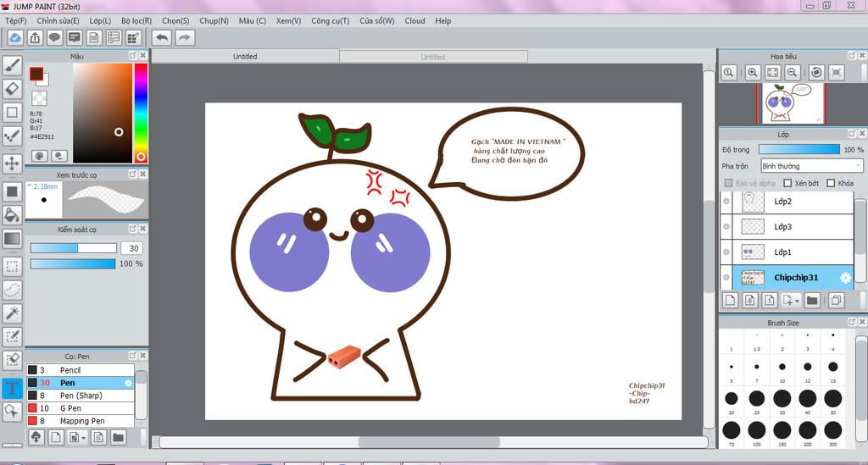Image resolution: width=868 pixels, height=465 pixels.
Task: Click the cloud sync toolbar icon
Action: point(15,37)
